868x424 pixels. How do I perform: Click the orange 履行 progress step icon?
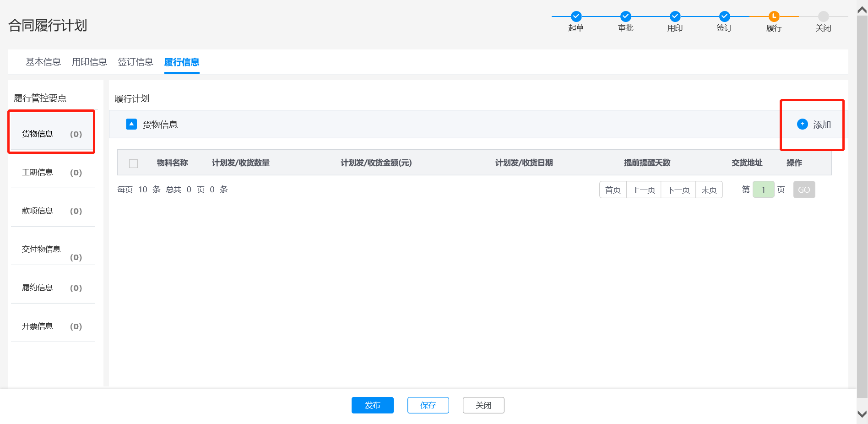[774, 16]
